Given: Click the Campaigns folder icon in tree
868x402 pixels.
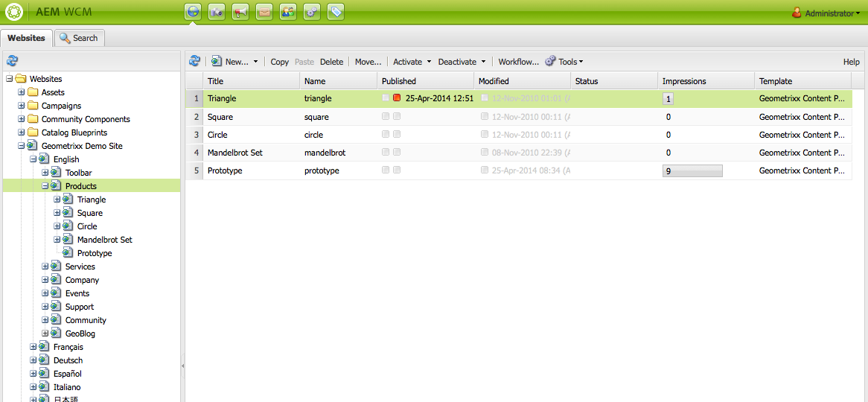Looking at the screenshot, I should tap(33, 106).
